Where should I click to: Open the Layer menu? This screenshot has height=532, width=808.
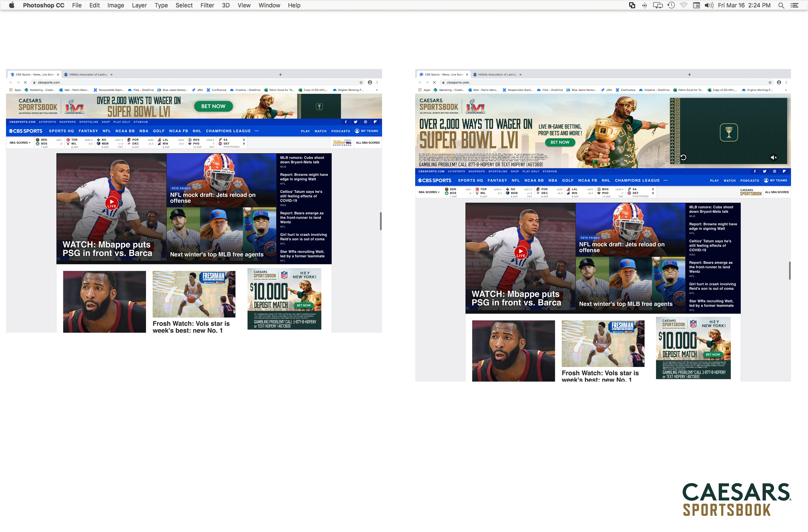pos(139,5)
